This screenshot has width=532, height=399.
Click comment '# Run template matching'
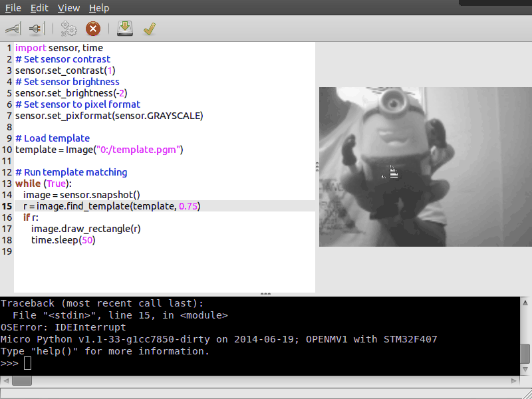[x=71, y=172]
